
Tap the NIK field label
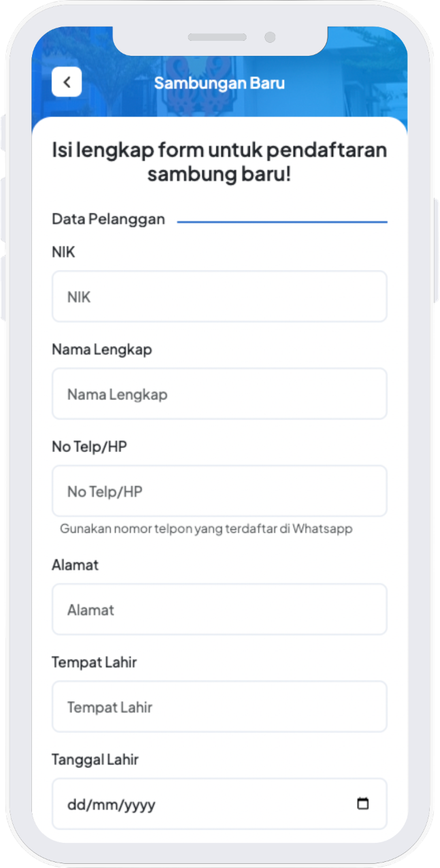(63, 253)
